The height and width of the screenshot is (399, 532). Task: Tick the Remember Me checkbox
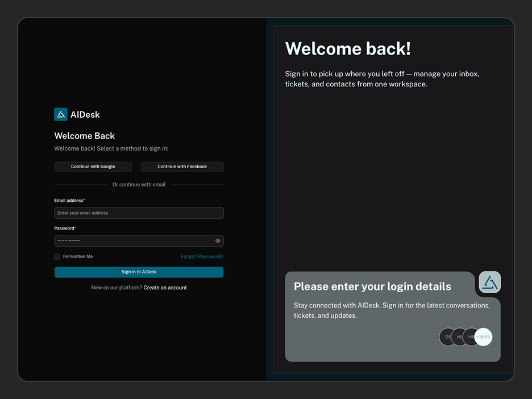click(x=57, y=256)
